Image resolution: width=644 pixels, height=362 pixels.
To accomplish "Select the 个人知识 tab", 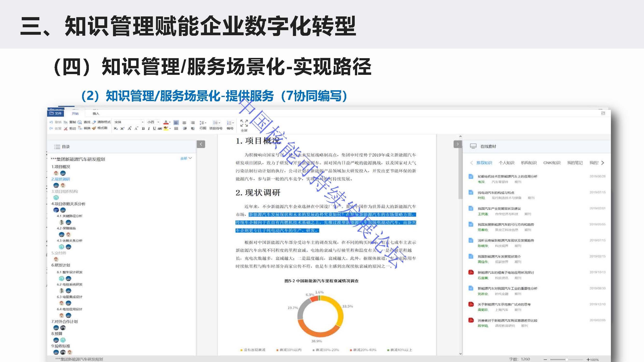I will (506, 163).
